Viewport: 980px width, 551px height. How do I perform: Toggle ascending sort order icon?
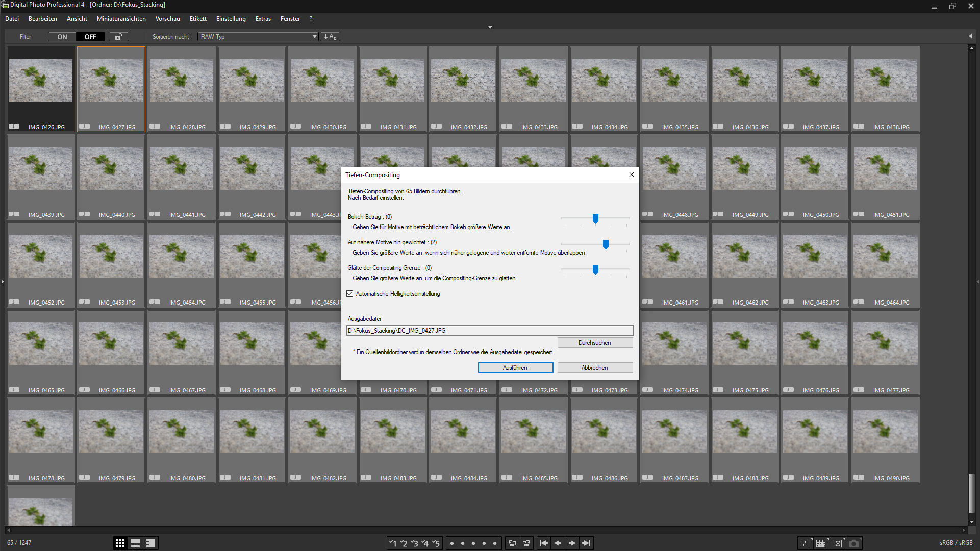point(330,37)
